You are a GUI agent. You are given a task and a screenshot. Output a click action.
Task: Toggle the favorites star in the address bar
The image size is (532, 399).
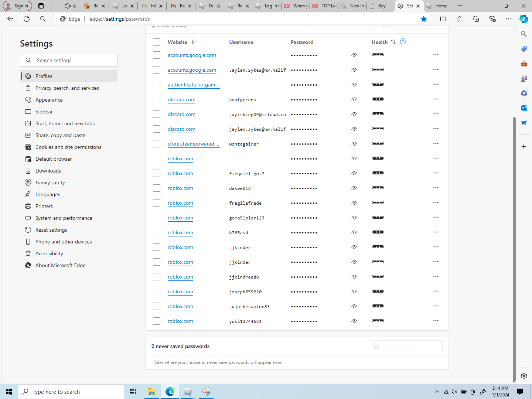coord(424,19)
